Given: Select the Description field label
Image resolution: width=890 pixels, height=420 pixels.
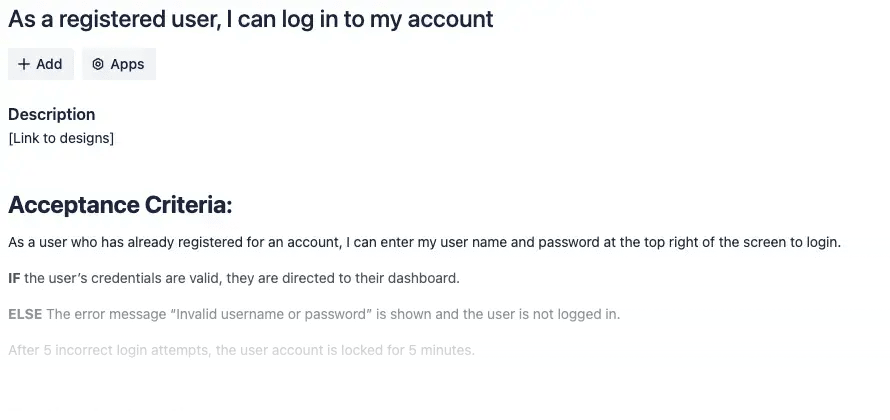Looking at the screenshot, I should [52, 114].
